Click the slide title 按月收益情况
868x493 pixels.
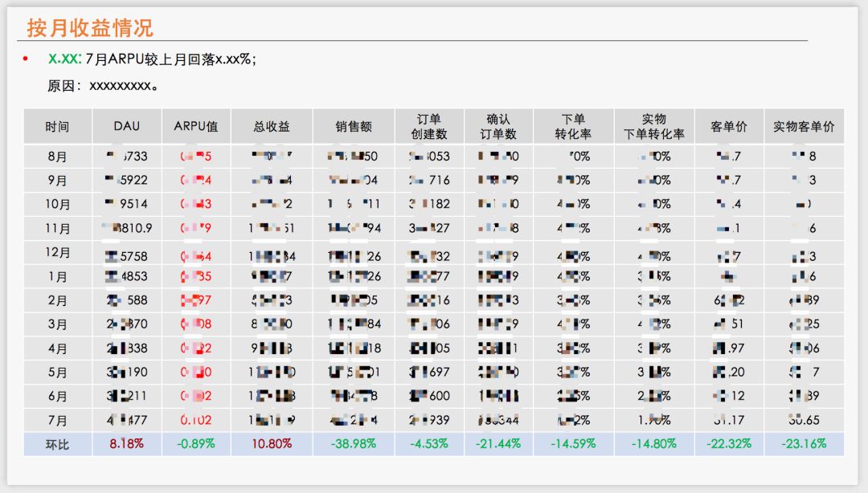point(90,28)
